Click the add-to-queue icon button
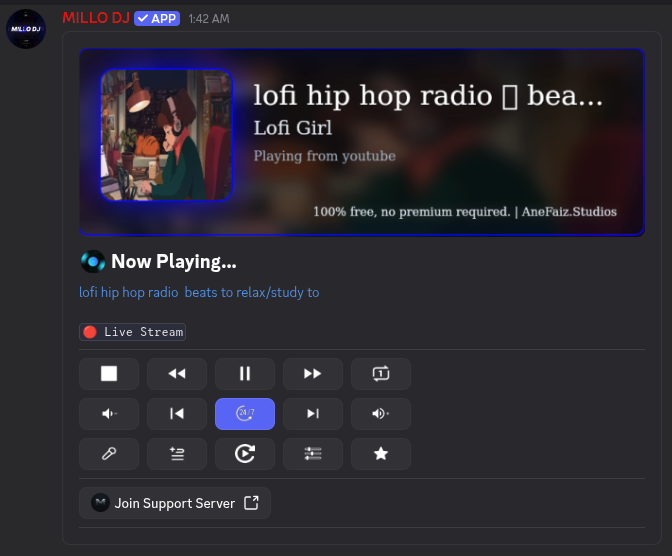Viewport: 672px width, 556px height. (x=177, y=454)
